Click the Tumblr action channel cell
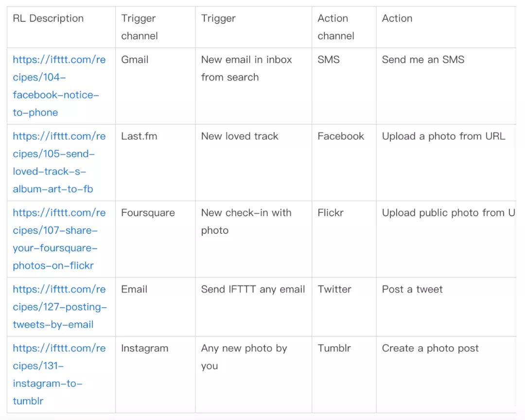 334,348
